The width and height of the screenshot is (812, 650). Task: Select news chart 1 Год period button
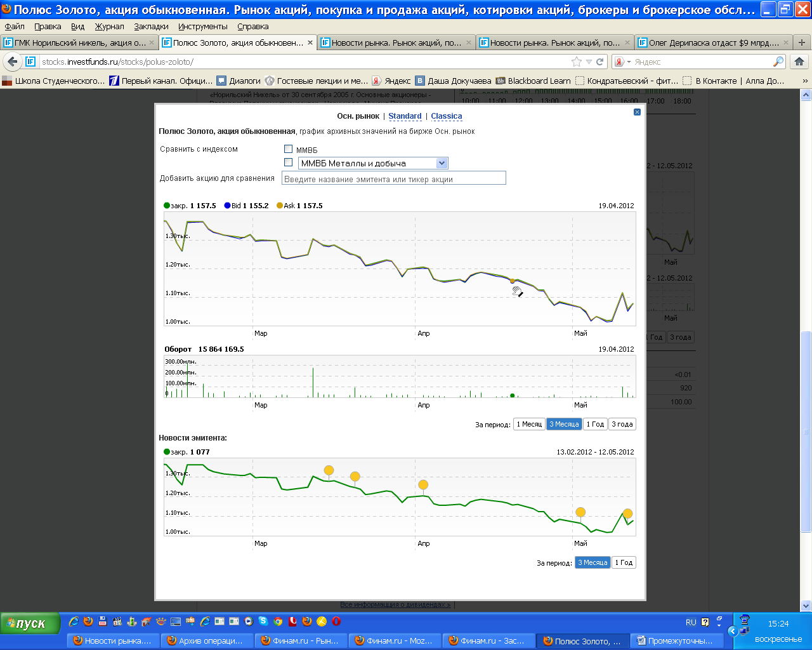[x=624, y=562]
